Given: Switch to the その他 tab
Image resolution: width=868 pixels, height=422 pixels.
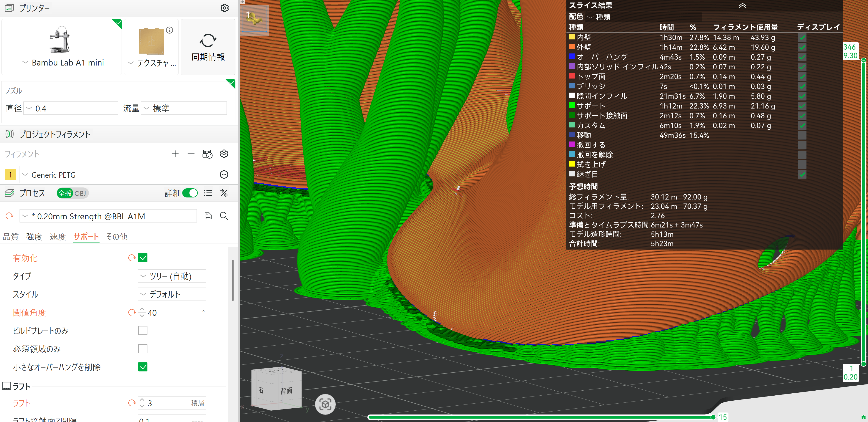Looking at the screenshot, I should coord(117,237).
